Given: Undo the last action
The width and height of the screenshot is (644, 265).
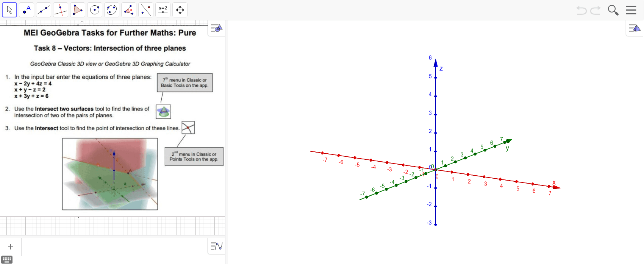Looking at the screenshot, I should click(x=581, y=10).
